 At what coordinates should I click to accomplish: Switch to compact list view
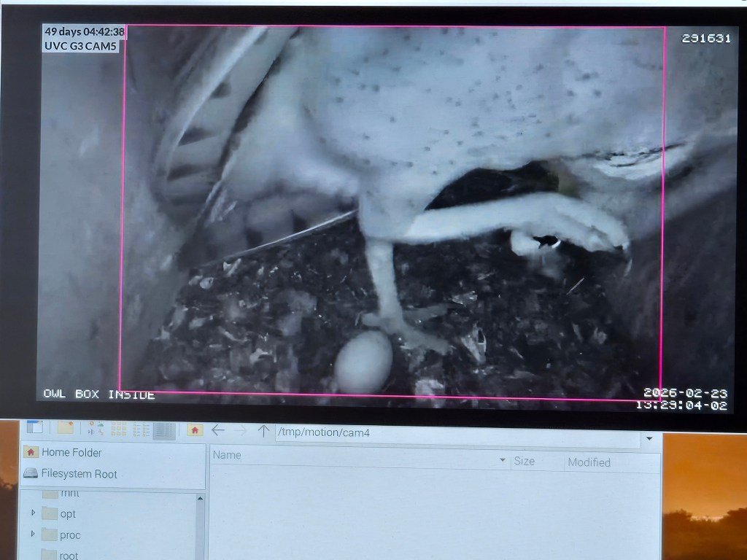pyautogui.click(x=141, y=430)
